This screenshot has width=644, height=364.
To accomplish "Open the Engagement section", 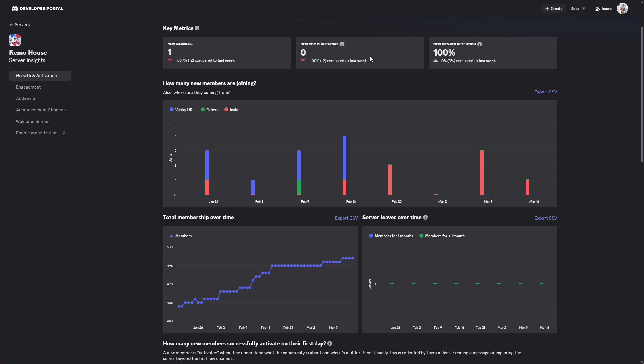I will [x=28, y=87].
